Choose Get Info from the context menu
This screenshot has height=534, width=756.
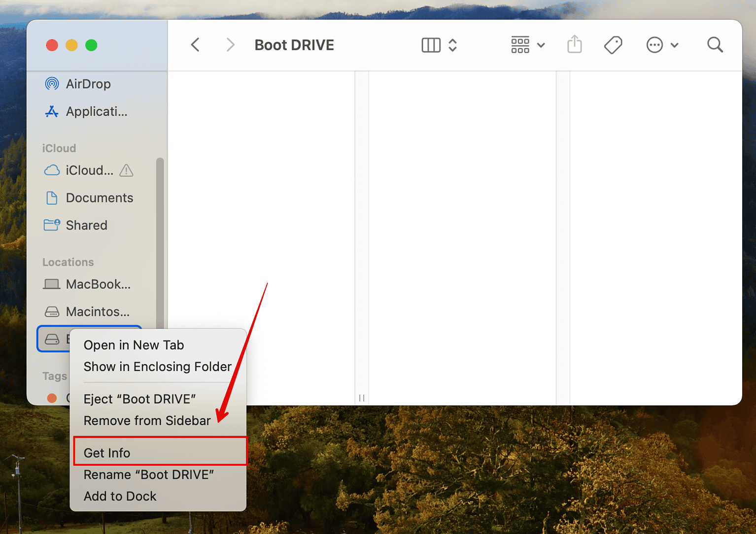107,452
